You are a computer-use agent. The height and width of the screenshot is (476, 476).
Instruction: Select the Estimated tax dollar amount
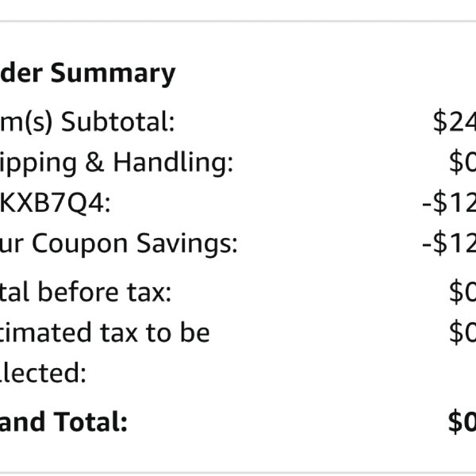(463, 333)
